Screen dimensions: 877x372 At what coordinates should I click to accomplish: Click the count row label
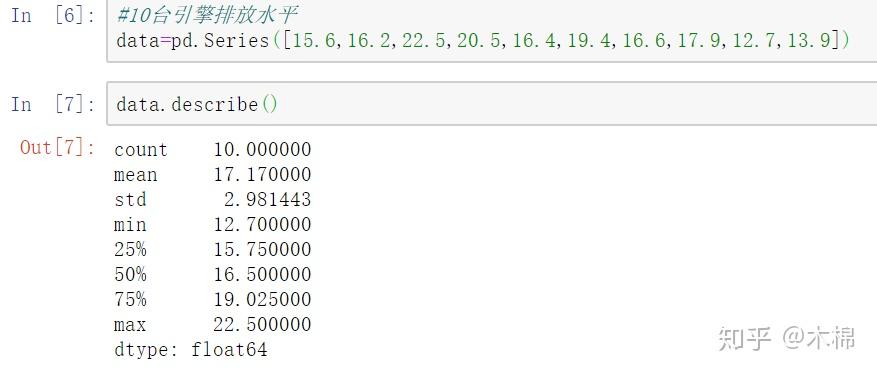click(x=141, y=150)
